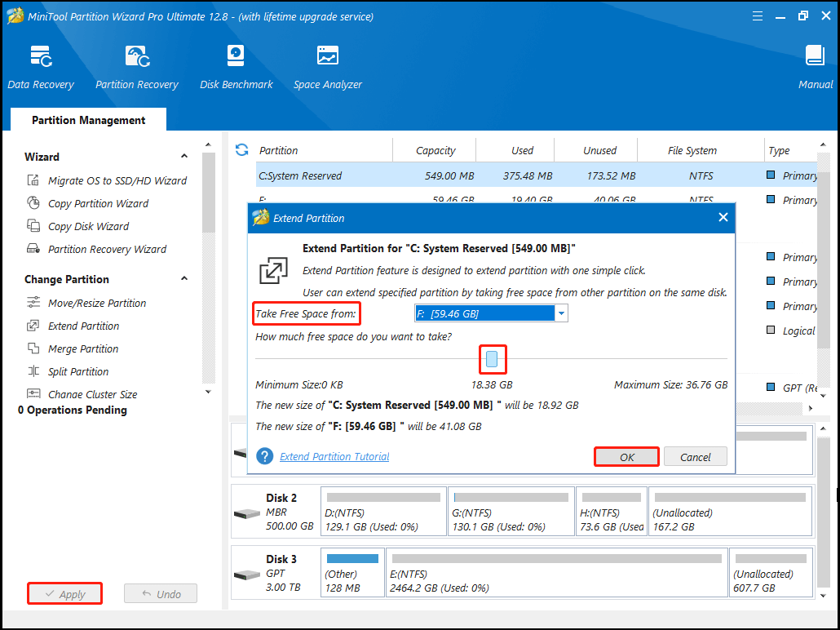The height and width of the screenshot is (630, 840).
Task: Collapse the Wizard section
Action: click(x=184, y=156)
